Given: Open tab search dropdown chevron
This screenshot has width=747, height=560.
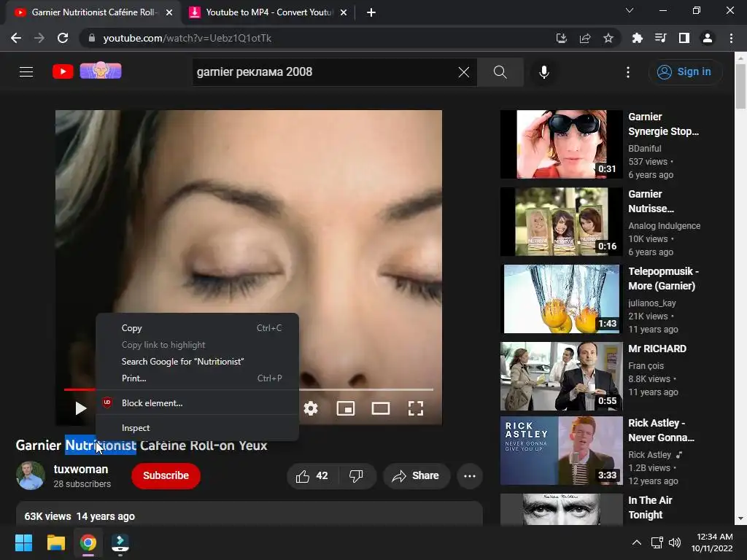Looking at the screenshot, I should point(630,10).
